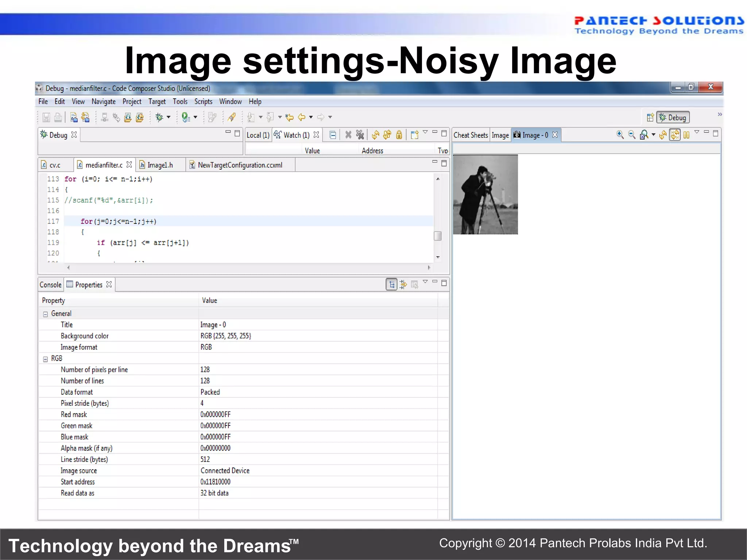Click the Debug perspective button
Image resolution: width=747 pixels, height=560 pixels.
(673, 117)
